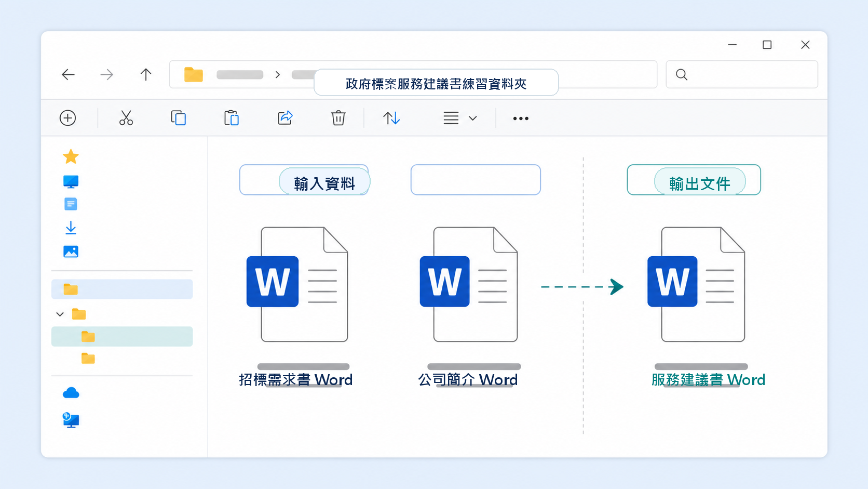Screen dimensions: 868x489
Task: Go forward with the right arrow
Action: [x=106, y=75]
